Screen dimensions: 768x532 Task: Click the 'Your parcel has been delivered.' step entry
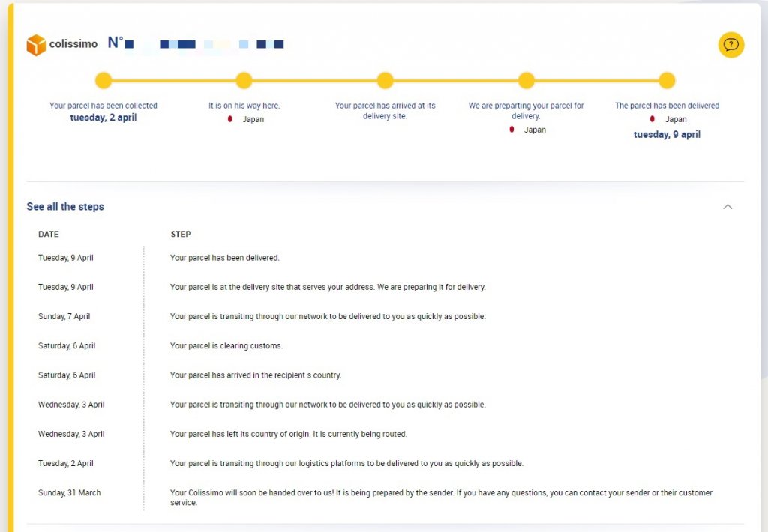coord(225,258)
